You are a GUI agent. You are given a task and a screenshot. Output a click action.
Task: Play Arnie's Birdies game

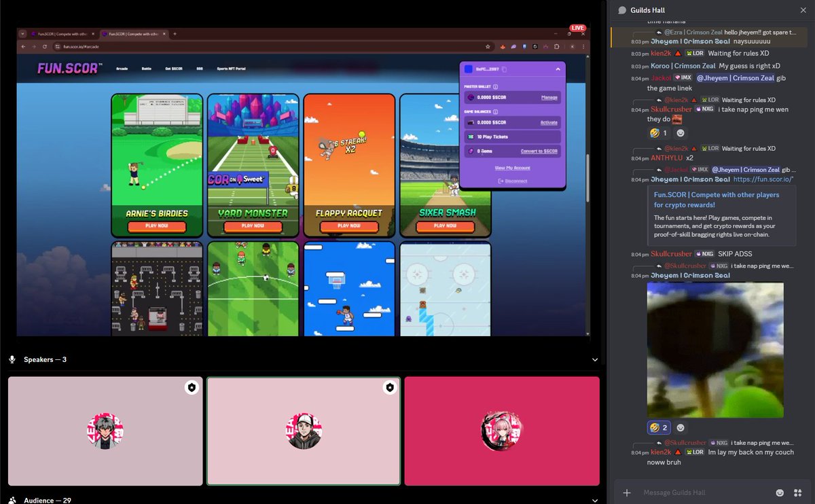(x=157, y=226)
